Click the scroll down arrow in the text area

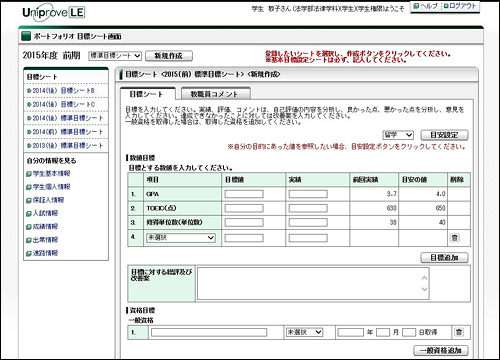click(x=424, y=289)
